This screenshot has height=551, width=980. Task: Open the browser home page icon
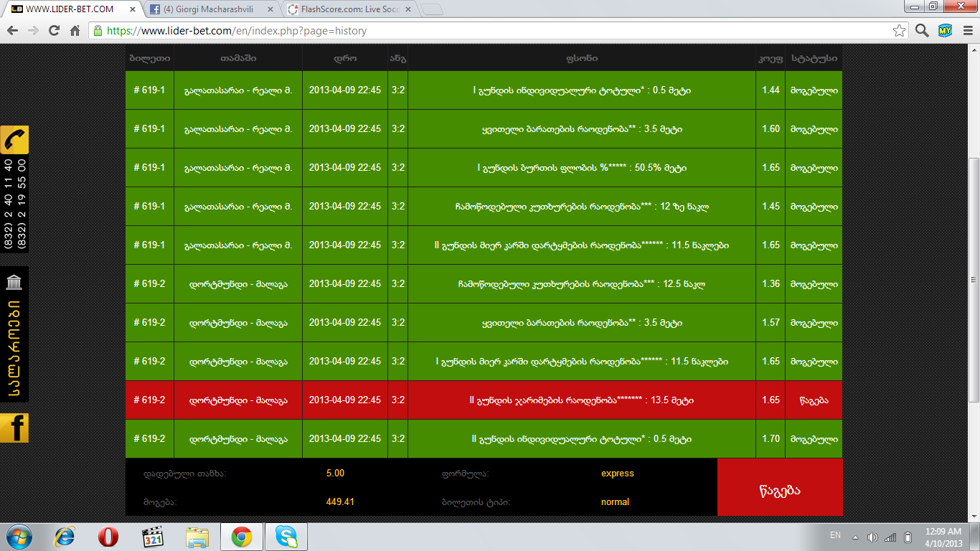(x=75, y=31)
